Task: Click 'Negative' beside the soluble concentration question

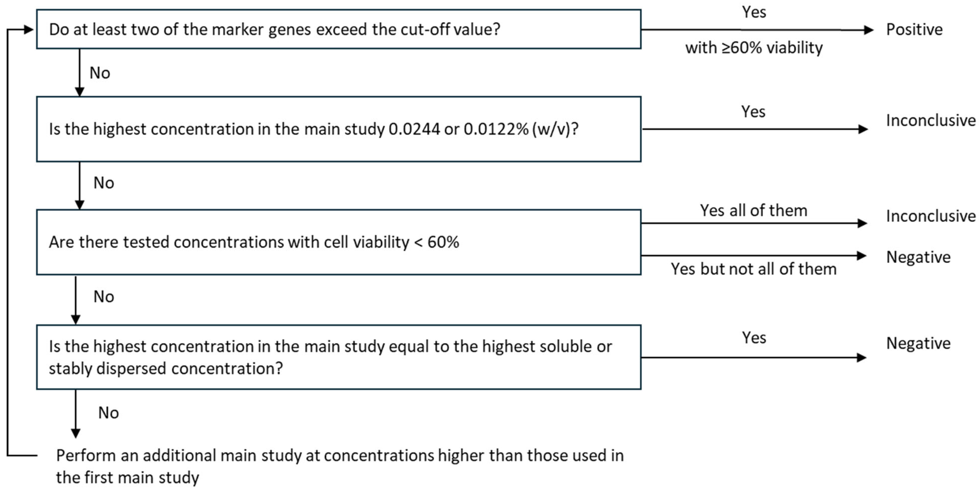Action: pyautogui.click(x=918, y=343)
